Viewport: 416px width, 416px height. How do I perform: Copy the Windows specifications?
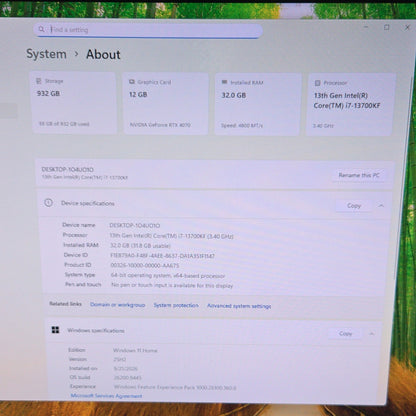tap(345, 333)
